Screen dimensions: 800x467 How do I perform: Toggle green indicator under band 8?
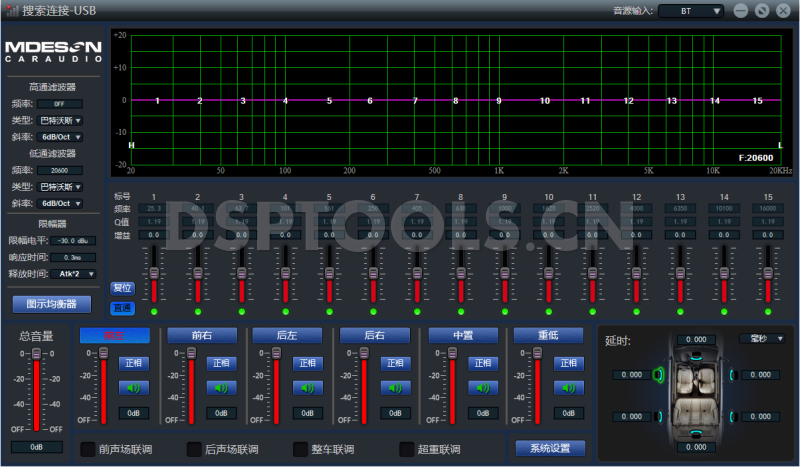pyautogui.click(x=461, y=311)
